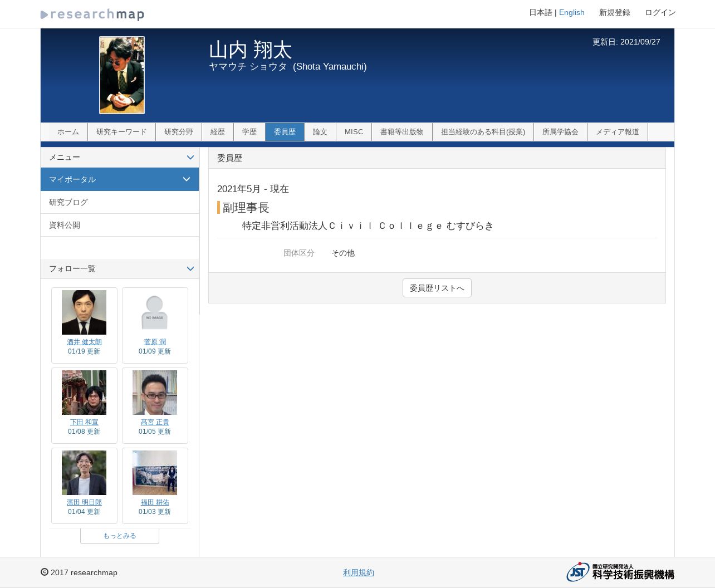The height and width of the screenshot is (588, 715).
Task: Open 研究分野 tab
Action: point(179,132)
